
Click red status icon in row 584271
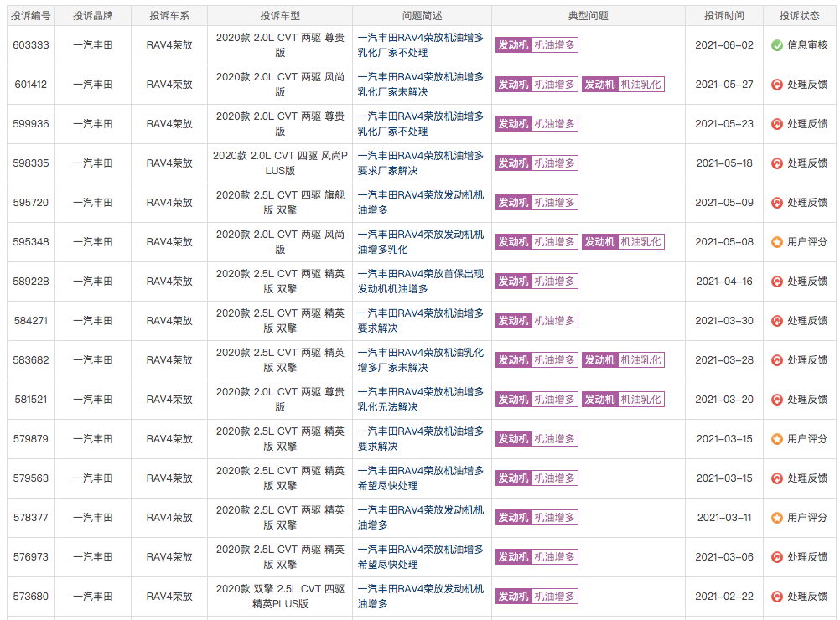(x=777, y=321)
